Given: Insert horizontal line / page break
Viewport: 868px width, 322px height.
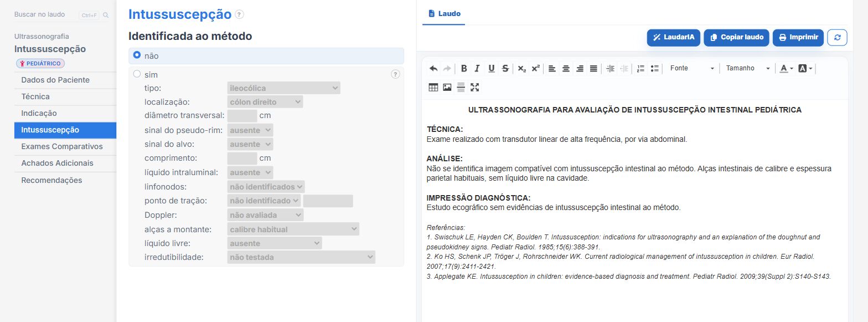Looking at the screenshot, I should tap(461, 87).
